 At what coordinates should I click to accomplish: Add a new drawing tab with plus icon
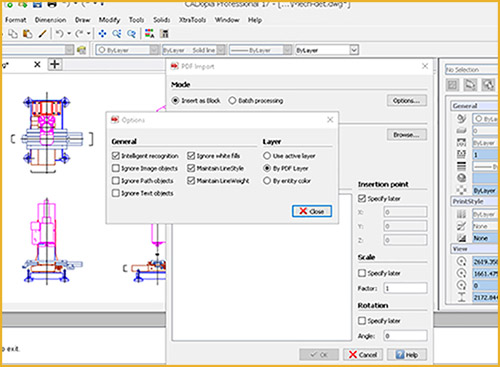55,64
